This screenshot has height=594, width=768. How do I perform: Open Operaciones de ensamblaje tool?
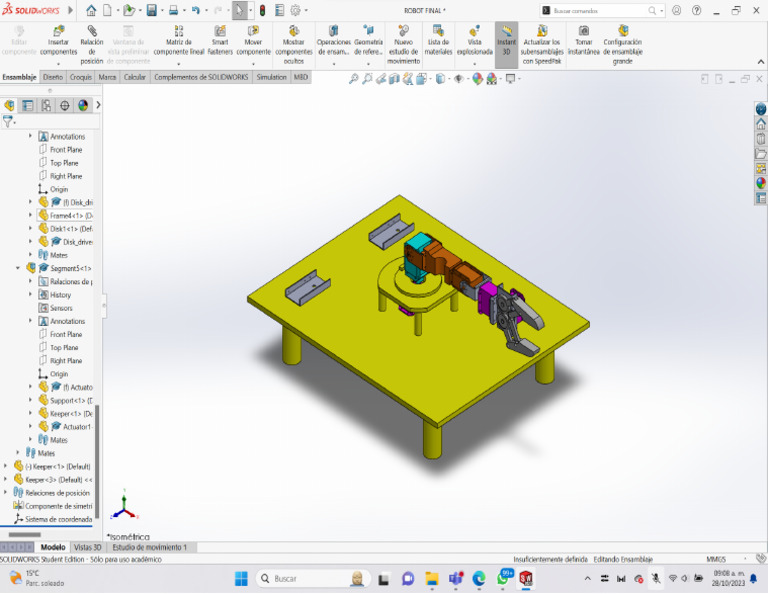point(334,42)
